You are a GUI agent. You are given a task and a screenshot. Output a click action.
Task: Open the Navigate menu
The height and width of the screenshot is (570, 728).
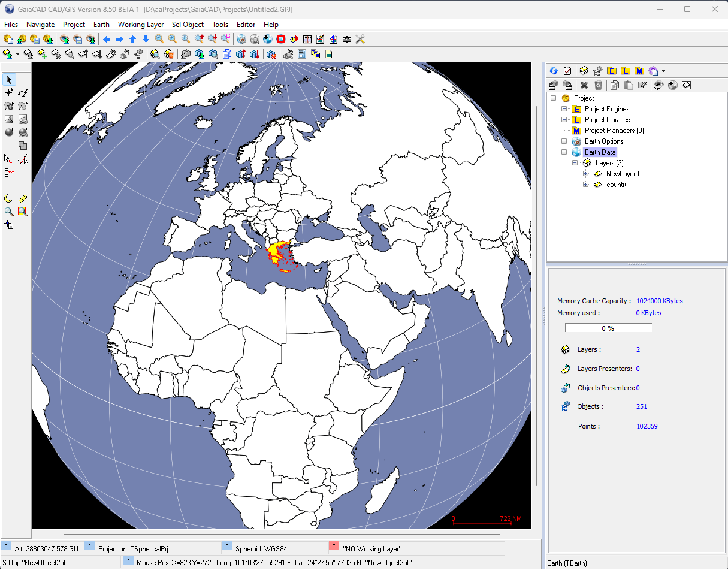[40, 25]
